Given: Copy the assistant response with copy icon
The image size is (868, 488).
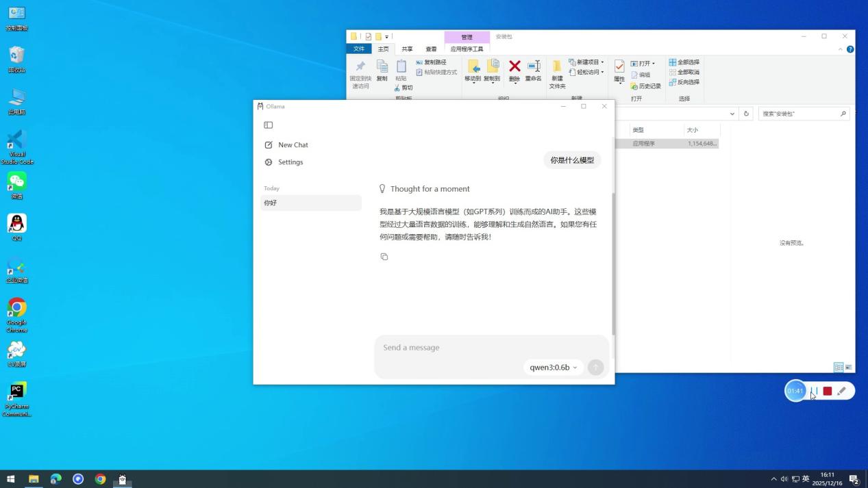Looking at the screenshot, I should click(384, 257).
